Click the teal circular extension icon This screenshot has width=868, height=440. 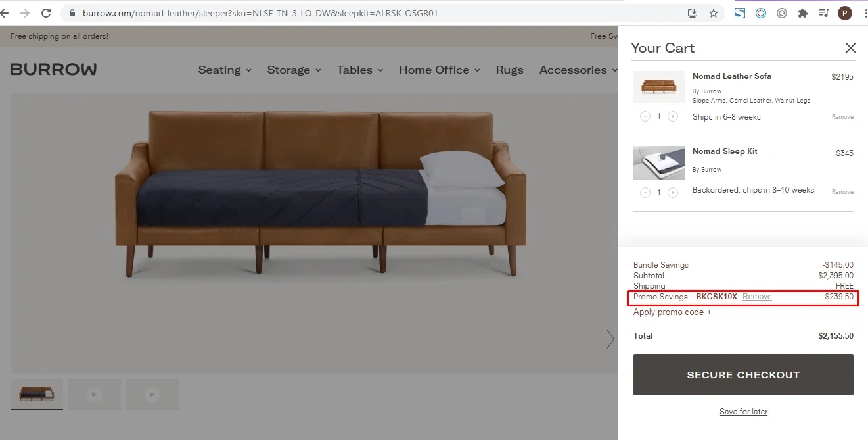pyautogui.click(x=761, y=13)
